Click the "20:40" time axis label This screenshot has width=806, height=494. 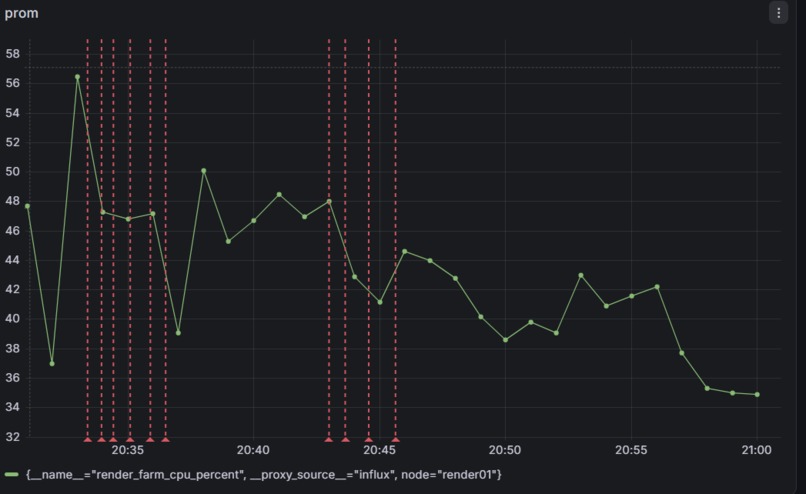coord(253,450)
